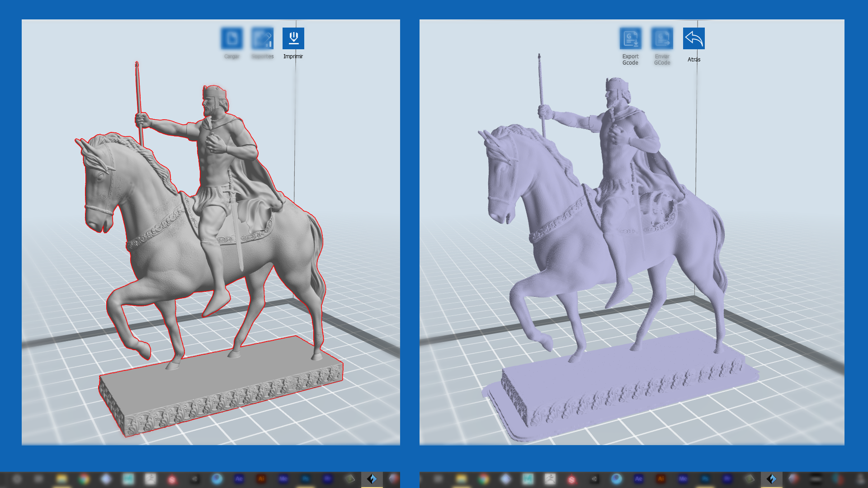This screenshot has width=868, height=488.
Task: Click the decorated base of the purple statue
Action: point(633,389)
